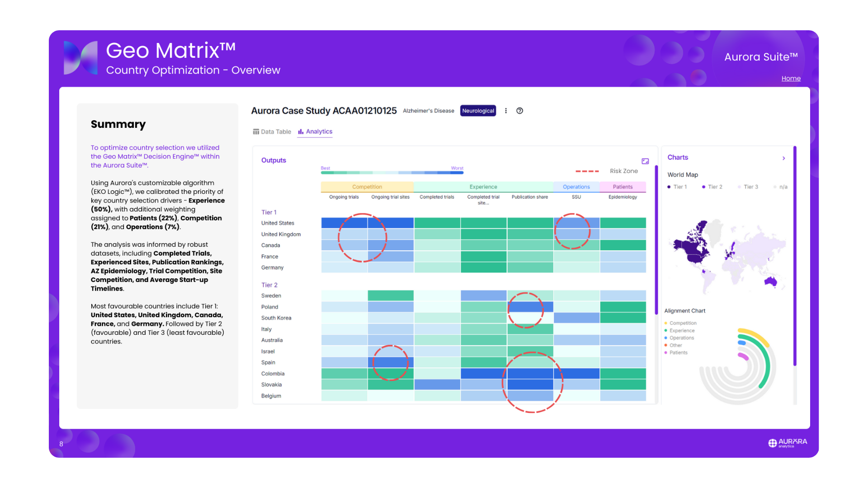Image resolution: width=868 pixels, height=488 pixels.
Task: Select the Italy row label
Action: coord(266,329)
